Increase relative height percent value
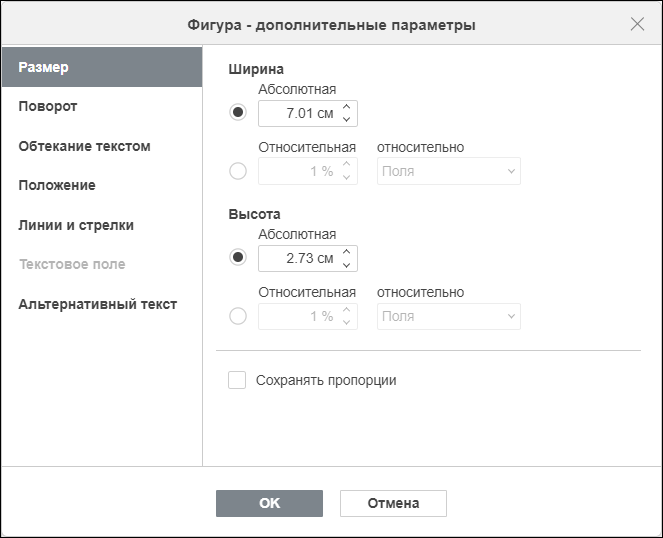Viewport: 663px width, 538px height. tap(347, 309)
